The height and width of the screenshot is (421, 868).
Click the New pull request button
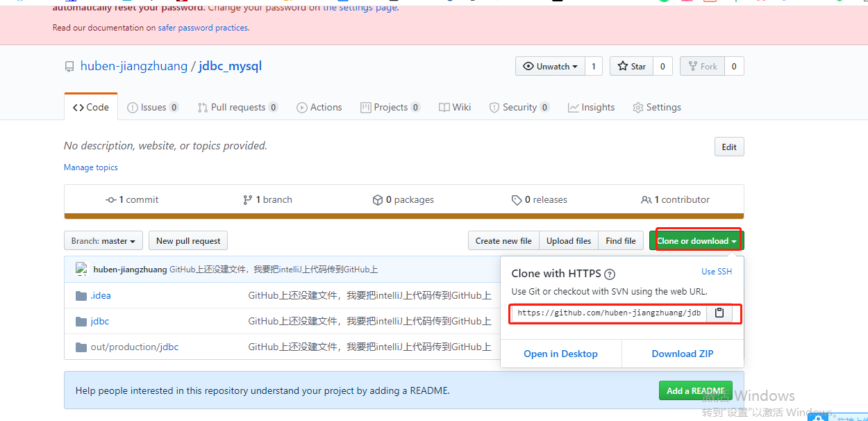(x=188, y=241)
